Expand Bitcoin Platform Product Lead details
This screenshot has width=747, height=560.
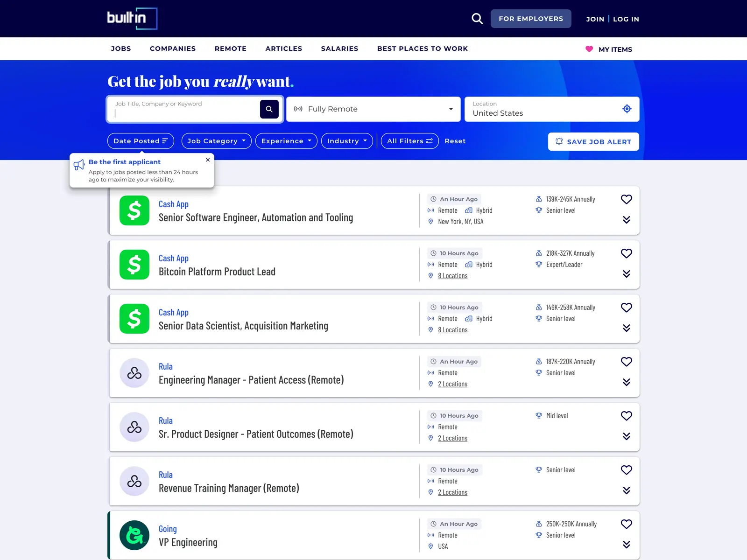coord(627,274)
